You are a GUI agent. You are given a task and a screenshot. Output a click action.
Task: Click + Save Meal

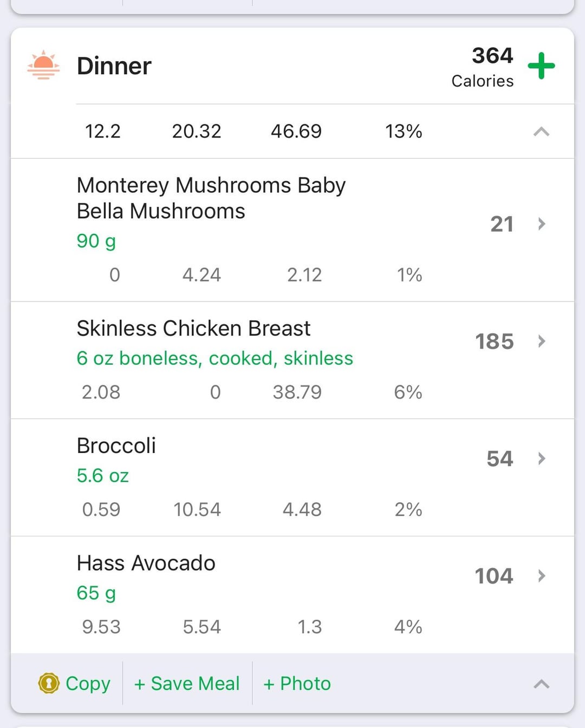[x=187, y=683]
